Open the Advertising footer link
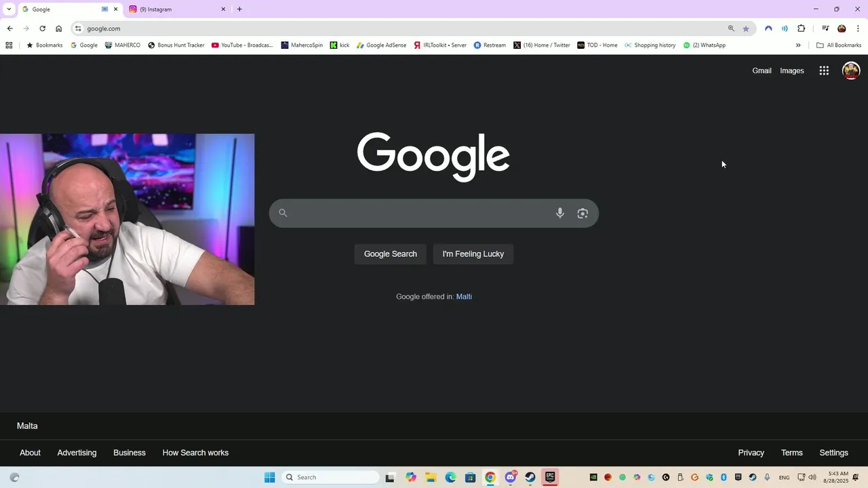 (77, 453)
